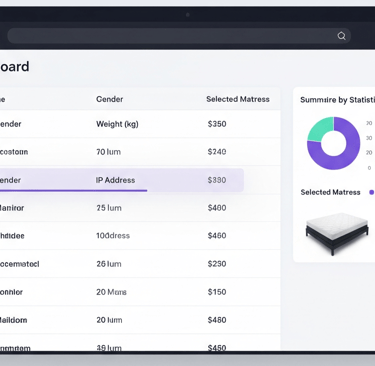This screenshot has height=366, width=375.
Task: Click the Selected Matress label in summary card
Action: pos(330,192)
